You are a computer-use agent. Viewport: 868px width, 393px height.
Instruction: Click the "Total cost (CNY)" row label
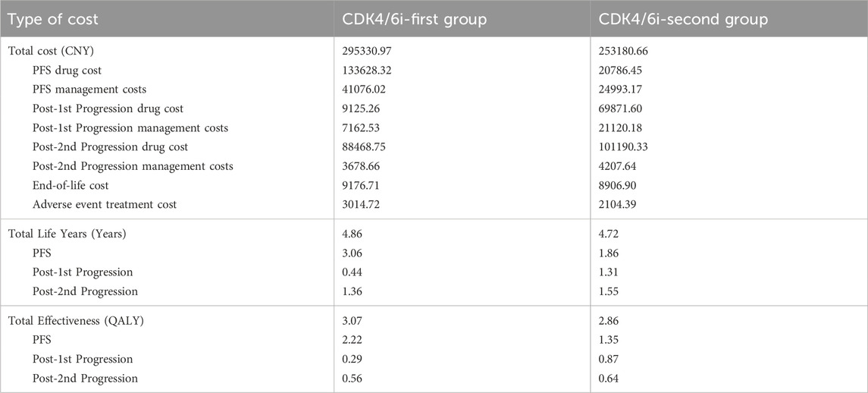point(51,51)
